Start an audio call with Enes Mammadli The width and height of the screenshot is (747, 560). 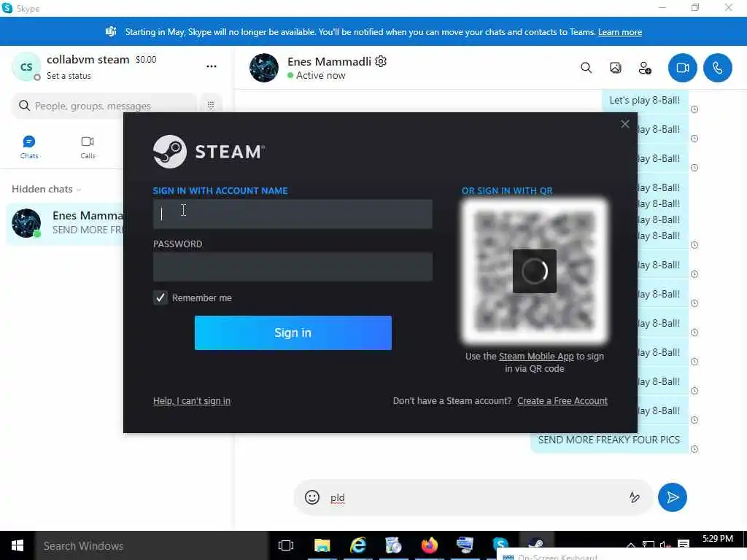[x=718, y=68]
